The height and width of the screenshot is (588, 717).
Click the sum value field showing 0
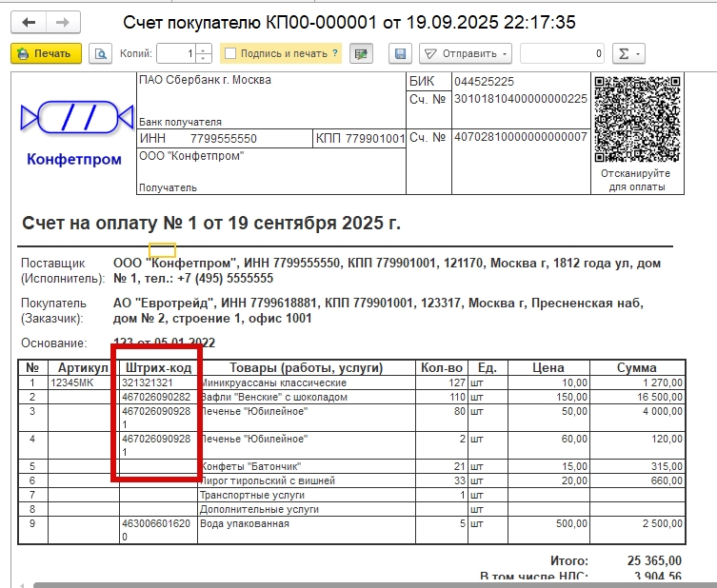[x=562, y=53]
